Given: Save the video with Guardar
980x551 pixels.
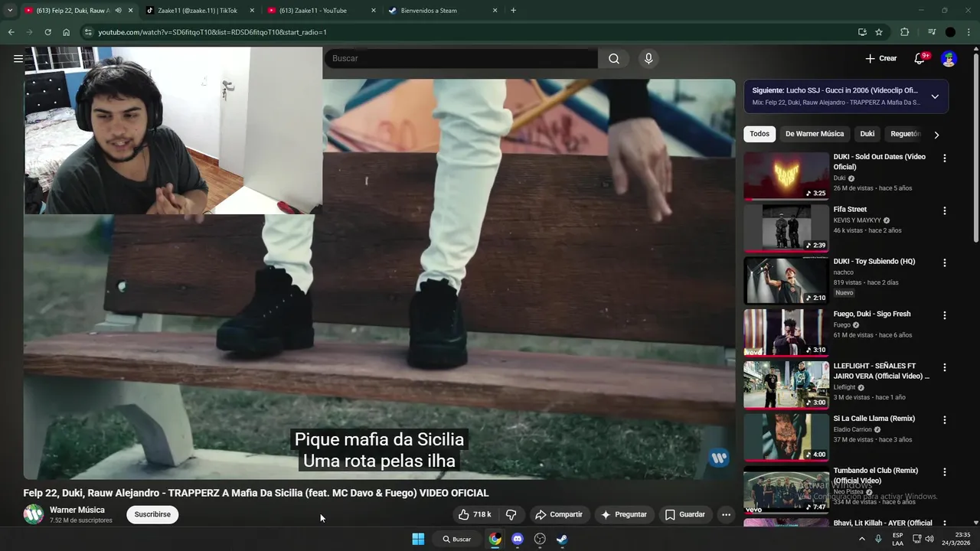Looking at the screenshot, I should point(684,514).
